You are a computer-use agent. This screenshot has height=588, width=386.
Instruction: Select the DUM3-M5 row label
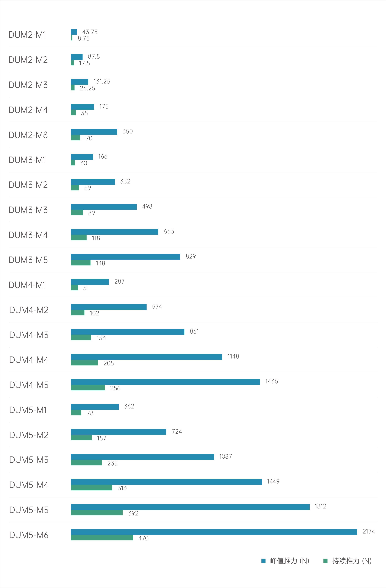(x=28, y=260)
